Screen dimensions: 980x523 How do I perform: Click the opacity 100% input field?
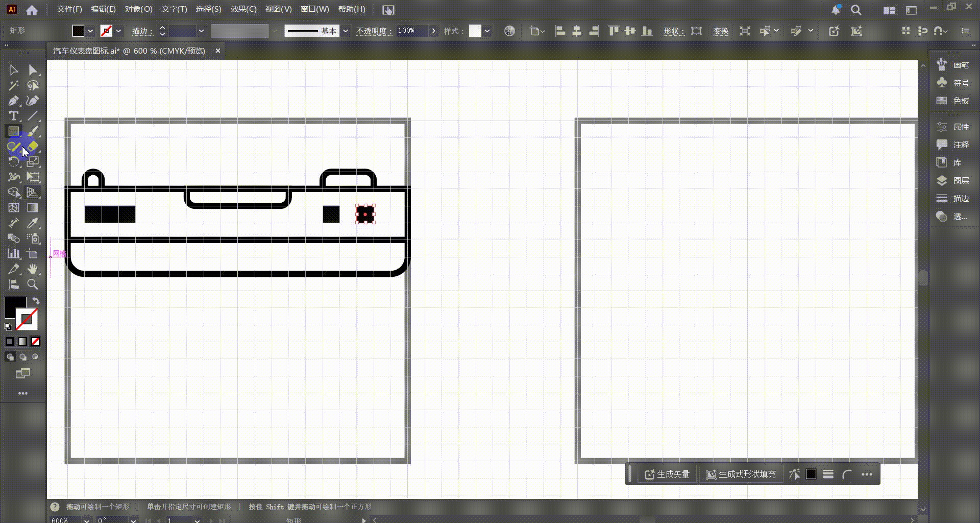412,31
